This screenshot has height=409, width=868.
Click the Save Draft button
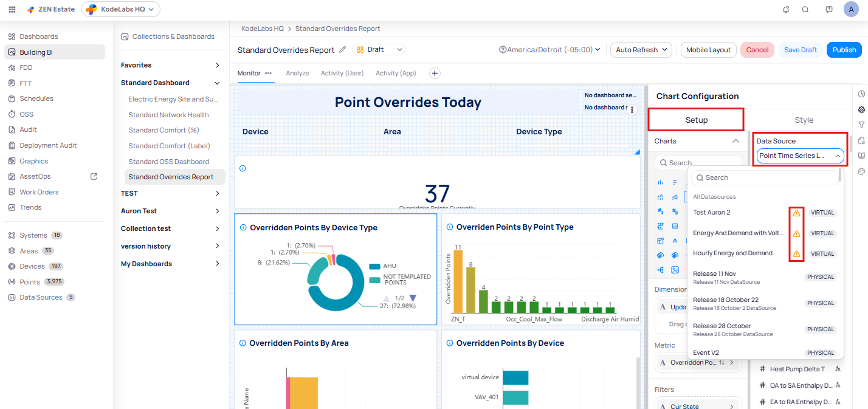[x=800, y=50]
